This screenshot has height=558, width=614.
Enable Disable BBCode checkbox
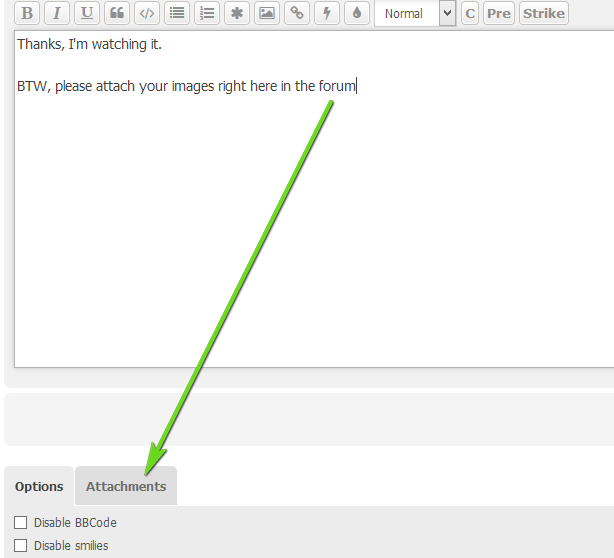21,522
